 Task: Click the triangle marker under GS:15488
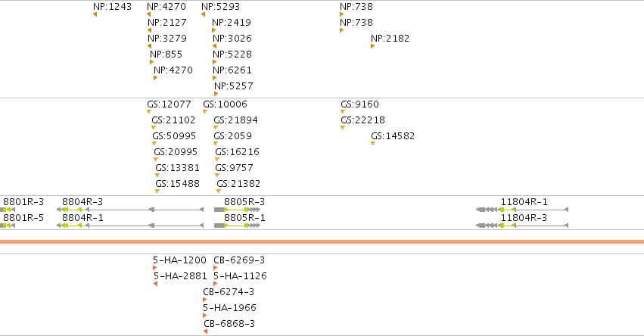click(x=157, y=191)
